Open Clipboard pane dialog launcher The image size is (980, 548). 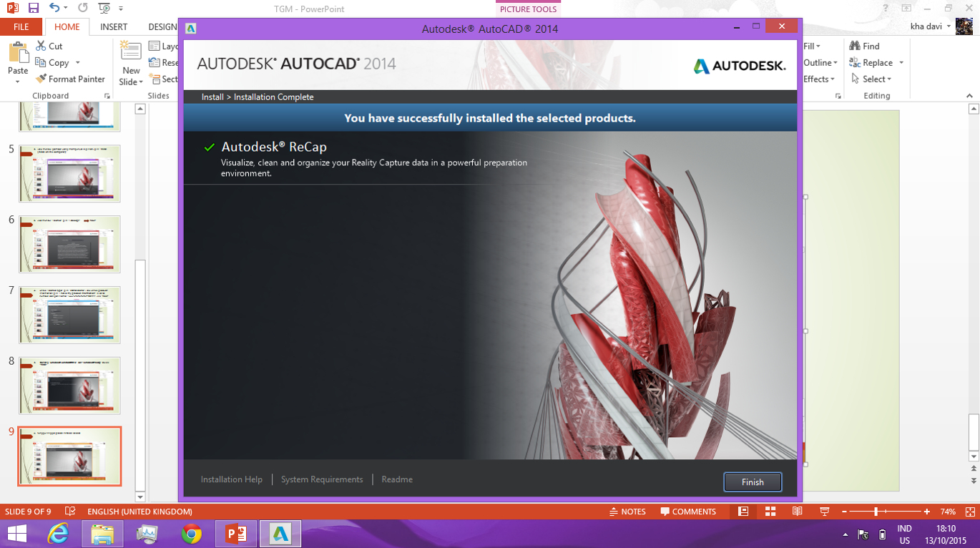click(x=107, y=96)
